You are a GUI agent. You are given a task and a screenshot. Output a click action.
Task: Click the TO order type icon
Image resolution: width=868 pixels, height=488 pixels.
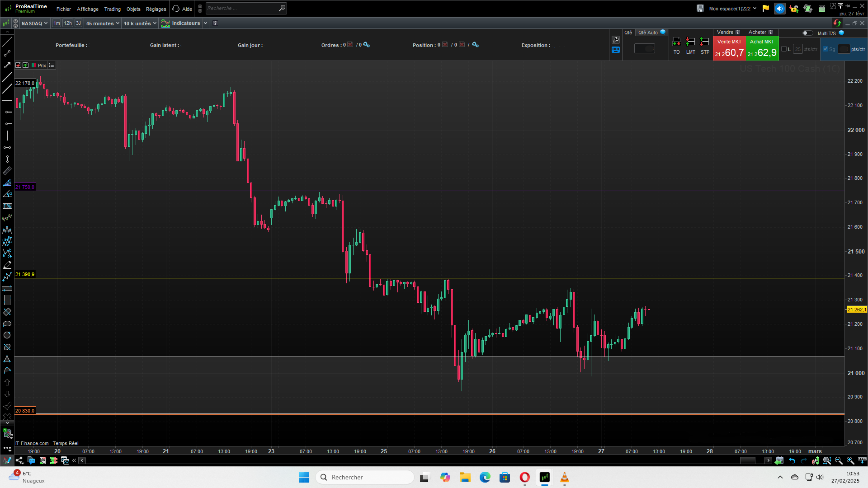tap(676, 42)
